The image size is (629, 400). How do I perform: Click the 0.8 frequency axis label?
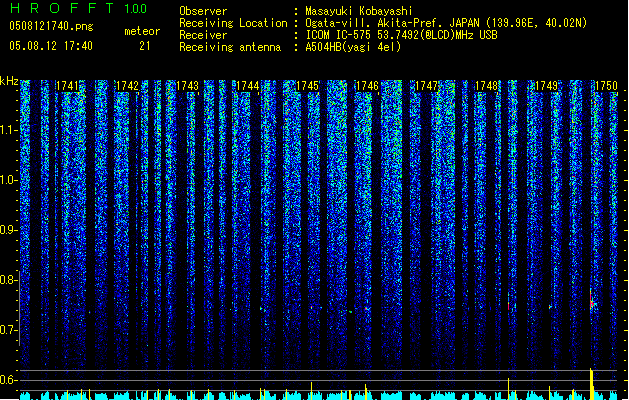point(9,280)
